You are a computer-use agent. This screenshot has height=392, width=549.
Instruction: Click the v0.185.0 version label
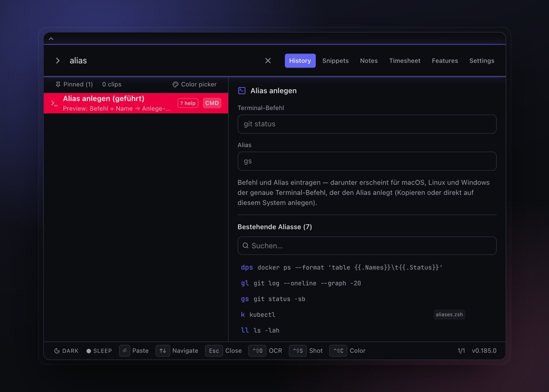click(484, 351)
